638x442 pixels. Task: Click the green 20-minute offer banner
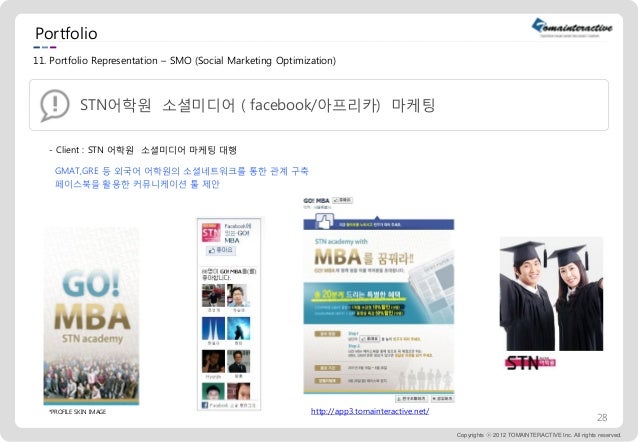[x=379, y=304]
